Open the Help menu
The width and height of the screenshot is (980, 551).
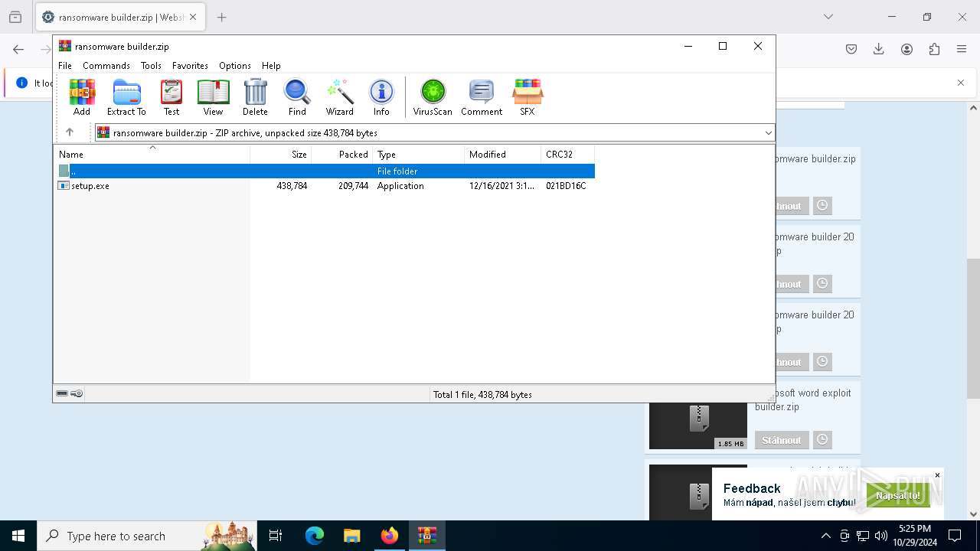pyautogui.click(x=271, y=66)
